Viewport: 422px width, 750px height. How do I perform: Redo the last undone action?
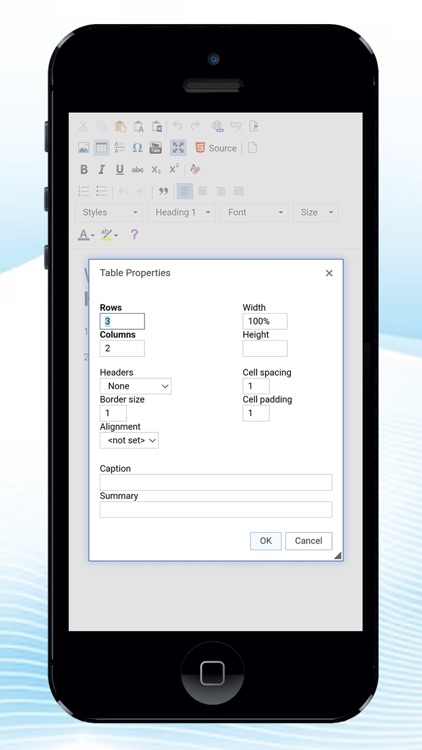195,126
